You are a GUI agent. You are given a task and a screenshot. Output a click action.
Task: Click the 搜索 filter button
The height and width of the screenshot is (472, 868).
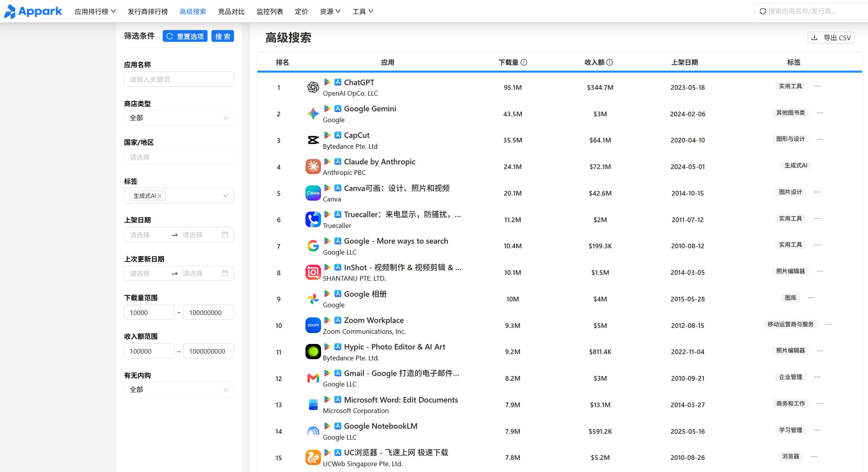tap(223, 36)
